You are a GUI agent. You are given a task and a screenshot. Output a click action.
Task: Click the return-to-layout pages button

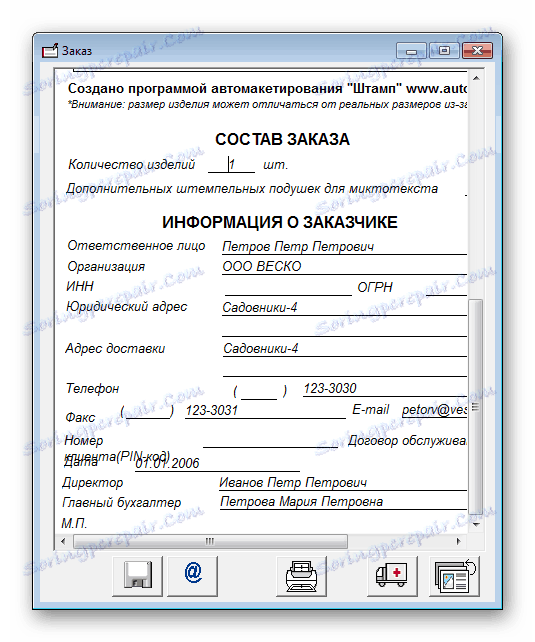click(454, 576)
